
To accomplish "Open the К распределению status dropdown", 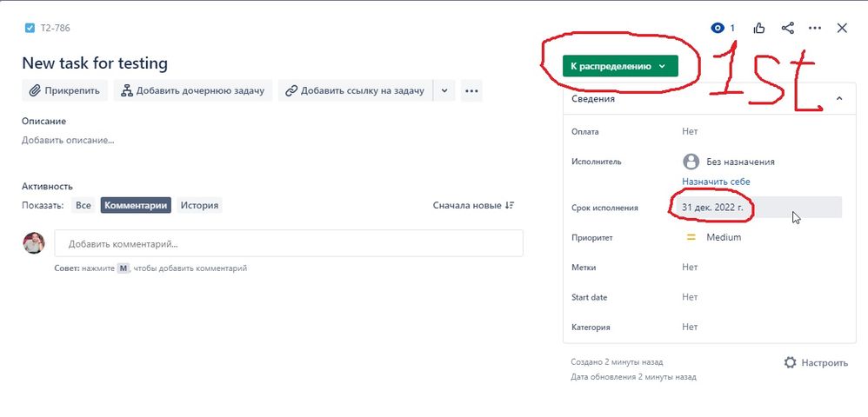I will pos(620,66).
